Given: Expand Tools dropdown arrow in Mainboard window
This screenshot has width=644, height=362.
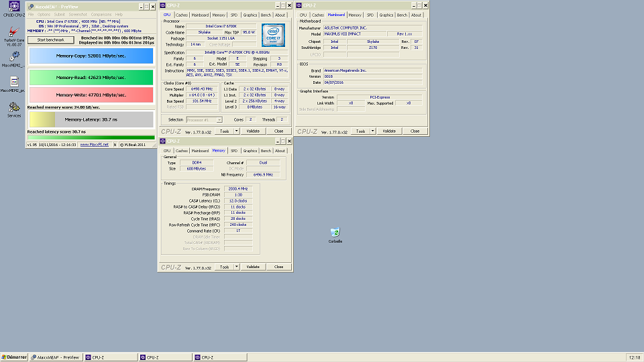Looking at the screenshot, I should tap(372, 131).
